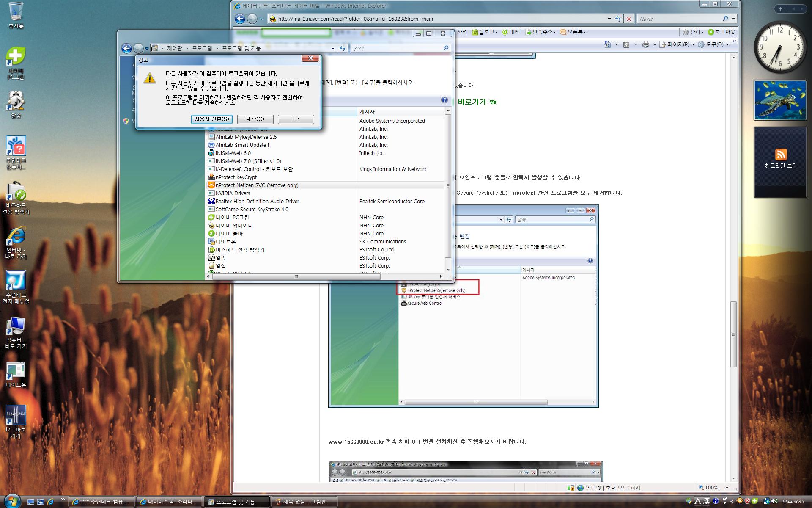Open the 비즈하드 전용 탐색기 desktop shortcut
812x508 pixels.
pyautogui.click(x=16, y=198)
